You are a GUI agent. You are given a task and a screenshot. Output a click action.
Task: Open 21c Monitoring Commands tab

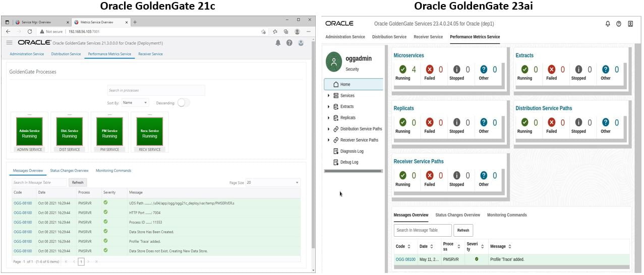click(x=113, y=171)
